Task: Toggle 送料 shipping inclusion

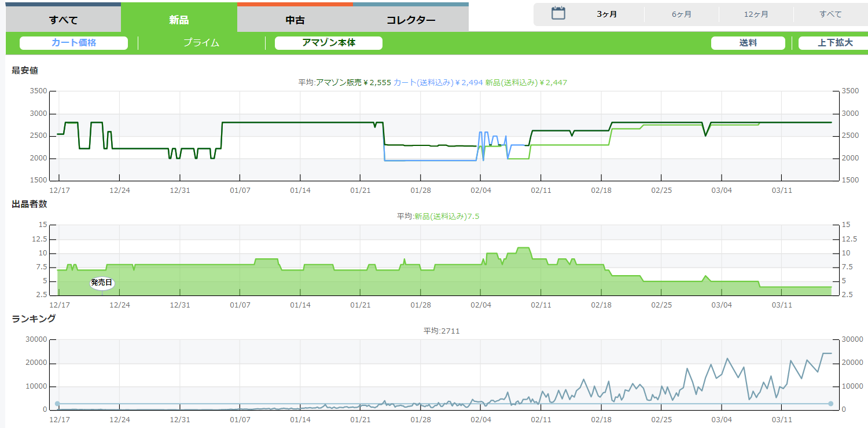Action: 748,43
